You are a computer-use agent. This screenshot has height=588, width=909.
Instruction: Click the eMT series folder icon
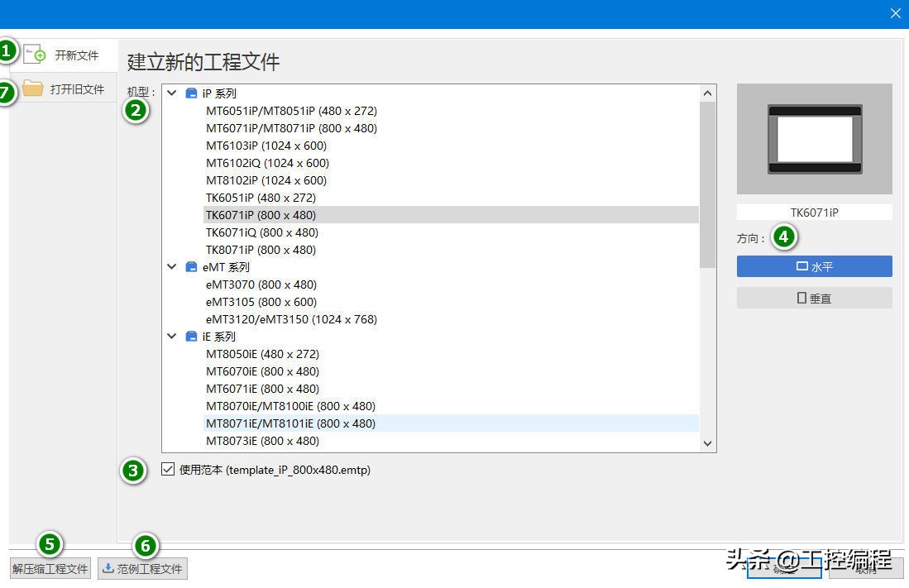(x=191, y=267)
